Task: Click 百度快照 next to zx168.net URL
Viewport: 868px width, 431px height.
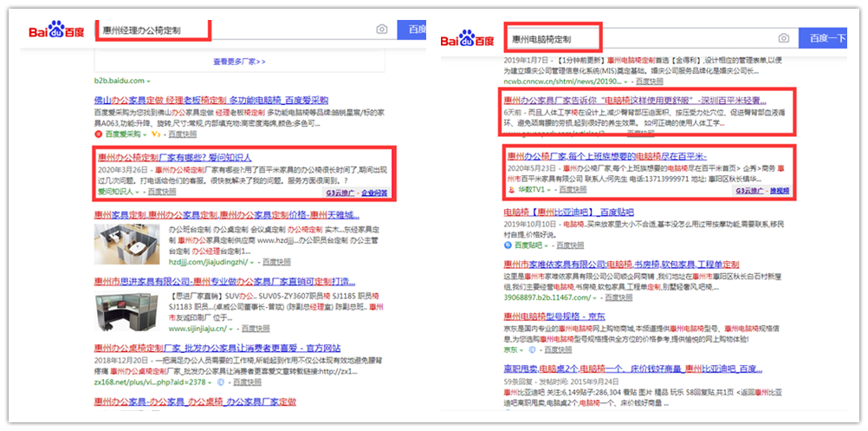Action: click(x=248, y=382)
